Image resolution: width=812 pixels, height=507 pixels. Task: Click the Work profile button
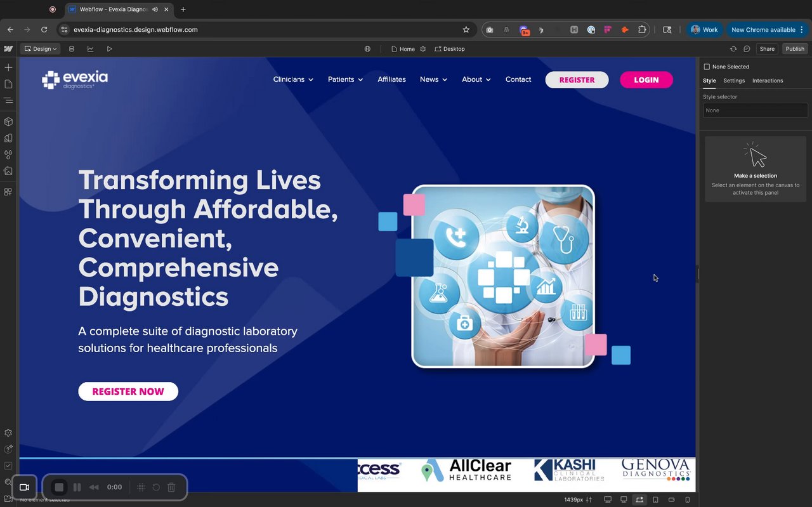point(705,30)
